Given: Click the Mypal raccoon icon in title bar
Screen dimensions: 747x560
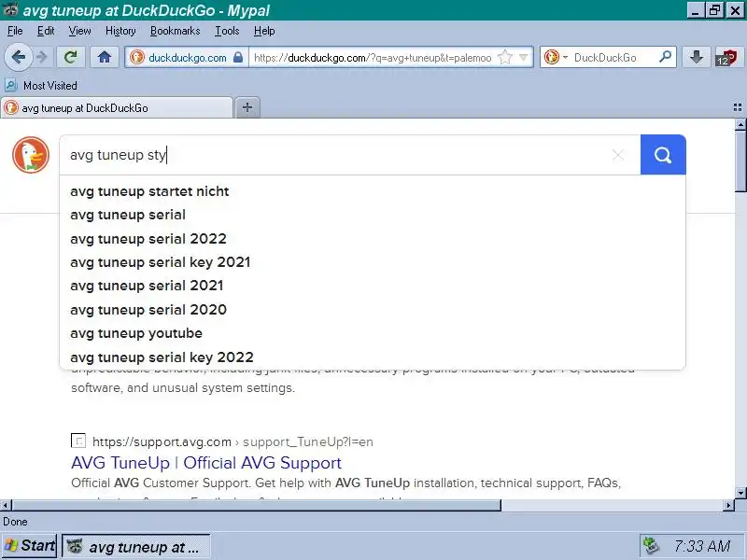Looking at the screenshot, I should [x=10, y=9].
